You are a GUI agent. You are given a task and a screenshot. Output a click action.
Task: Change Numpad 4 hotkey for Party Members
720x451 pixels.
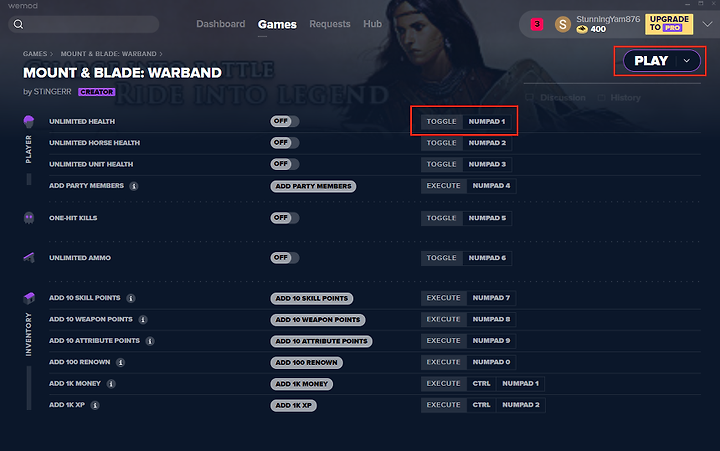click(491, 186)
